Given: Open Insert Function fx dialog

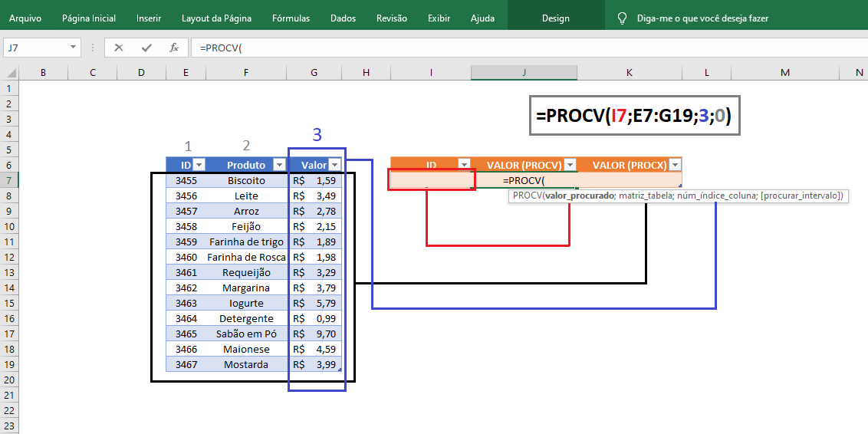Looking at the screenshot, I should tap(174, 48).
